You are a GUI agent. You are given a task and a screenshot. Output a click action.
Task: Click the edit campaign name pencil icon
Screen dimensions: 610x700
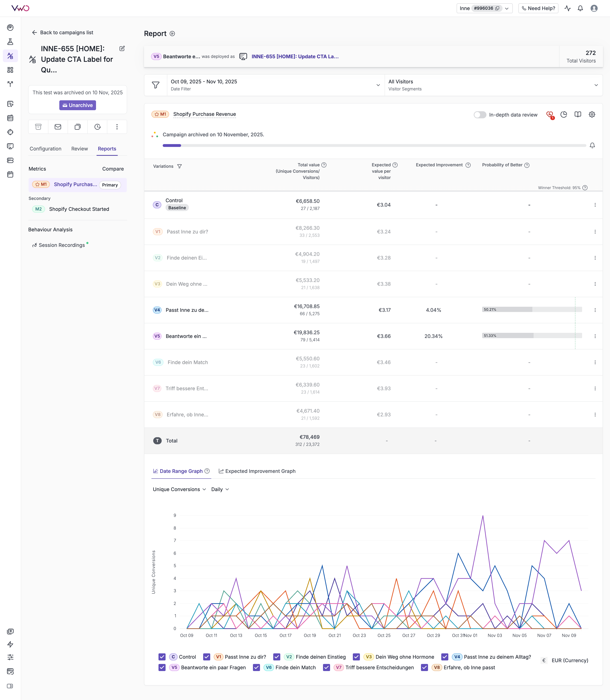coord(122,49)
